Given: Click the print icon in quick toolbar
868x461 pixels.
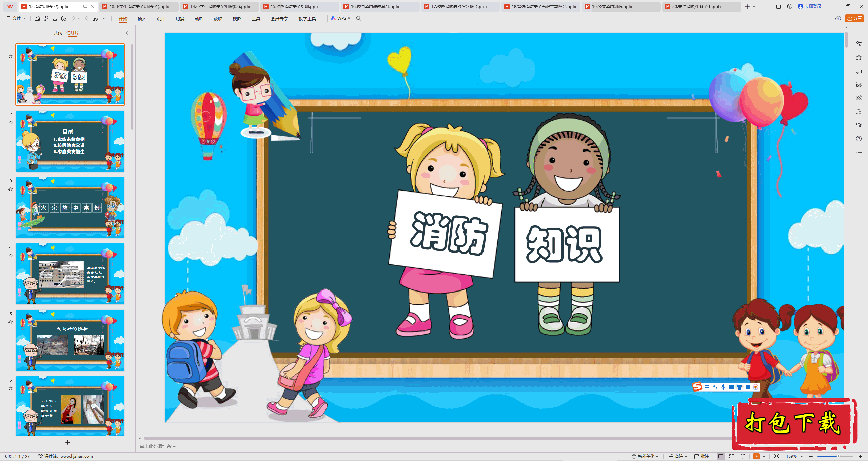Looking at the screenshot, I should (55, 18).
